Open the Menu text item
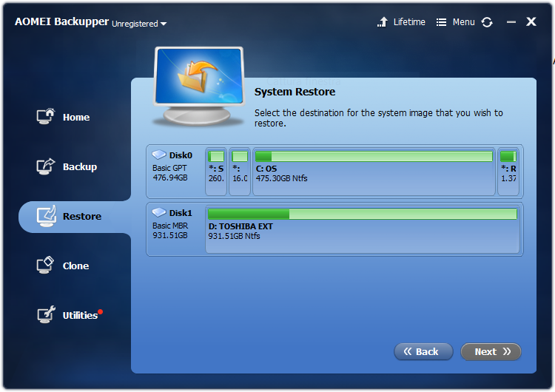This screenshot has width=555, height=392. tap(464, 22)
